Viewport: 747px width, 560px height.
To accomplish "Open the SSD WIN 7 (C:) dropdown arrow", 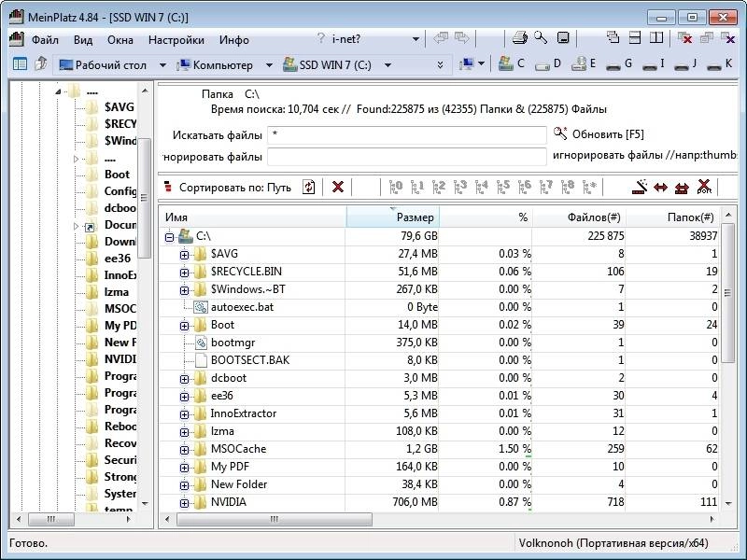I will 388,64.
